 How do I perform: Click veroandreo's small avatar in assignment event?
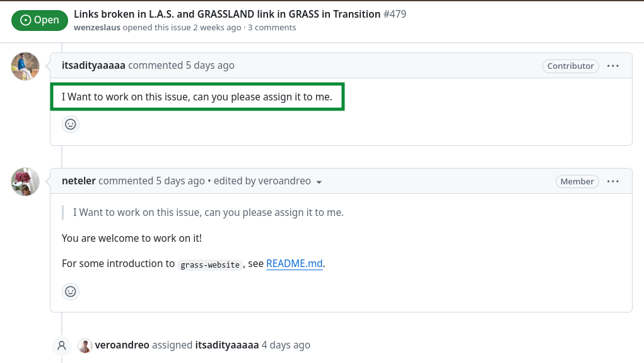point(85,345)
